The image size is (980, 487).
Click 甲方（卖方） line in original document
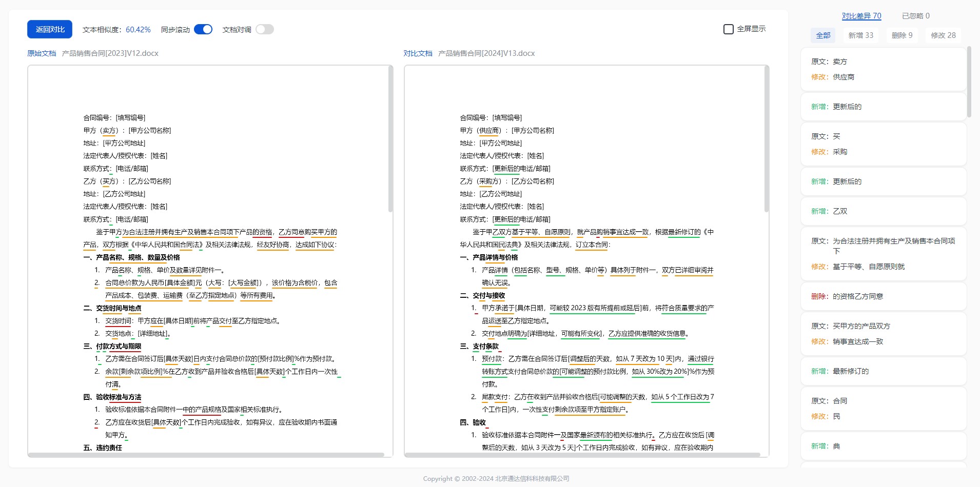click(127, 130)
